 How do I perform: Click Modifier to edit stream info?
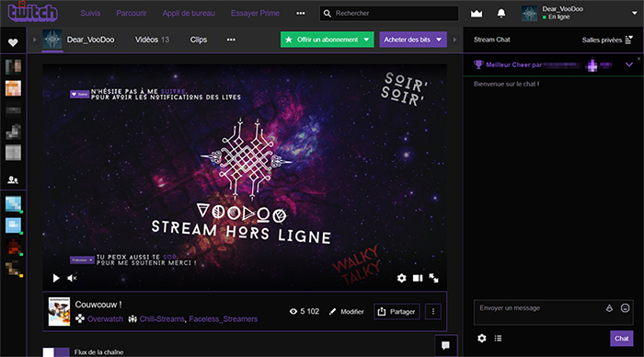346,312
